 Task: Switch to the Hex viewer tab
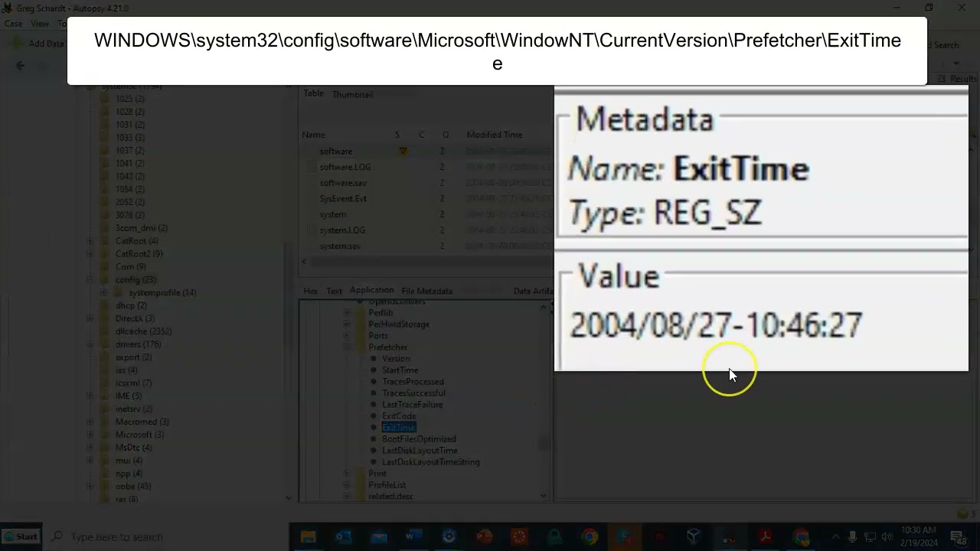pyautogui.click(x=310, y=291)
